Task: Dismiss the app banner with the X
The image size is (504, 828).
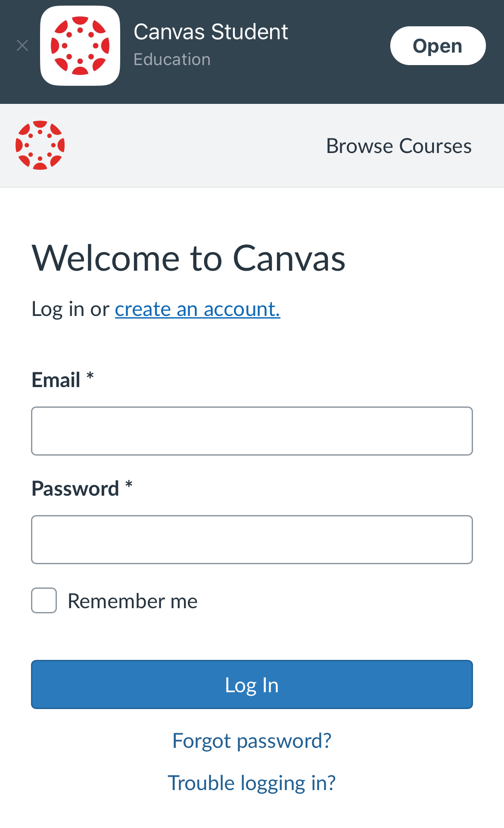Action: click(x=22, y=45)
